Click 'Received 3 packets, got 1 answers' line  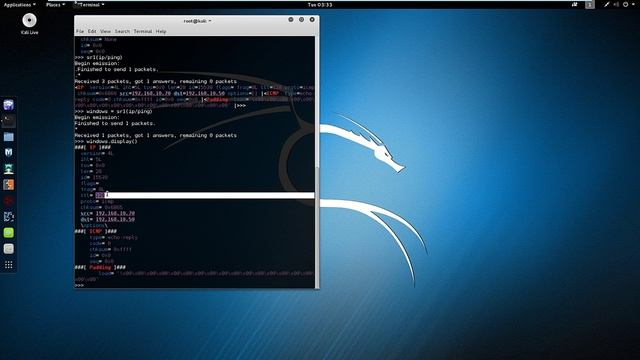point(156,81)
